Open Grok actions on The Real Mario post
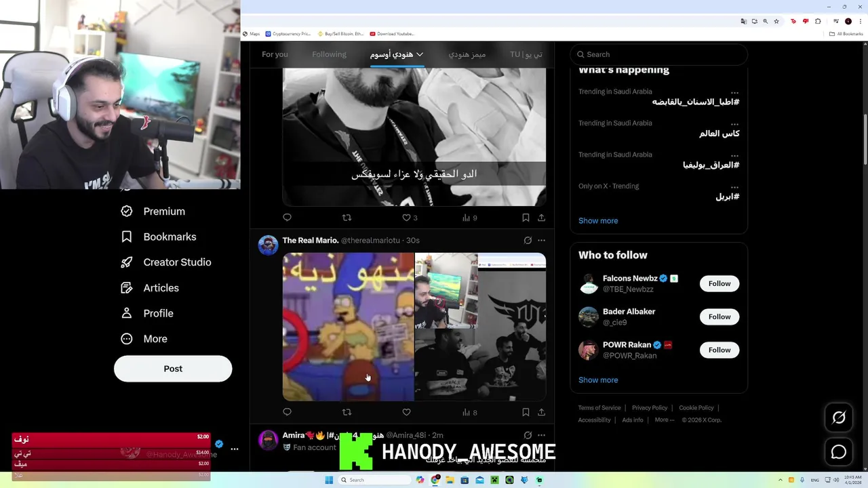 (x=528, y=240)
